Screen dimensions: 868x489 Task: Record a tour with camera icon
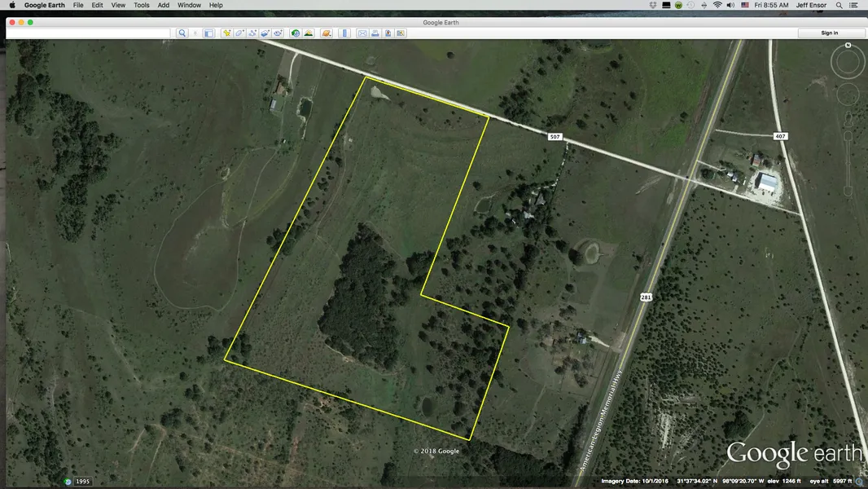point(278,33)
